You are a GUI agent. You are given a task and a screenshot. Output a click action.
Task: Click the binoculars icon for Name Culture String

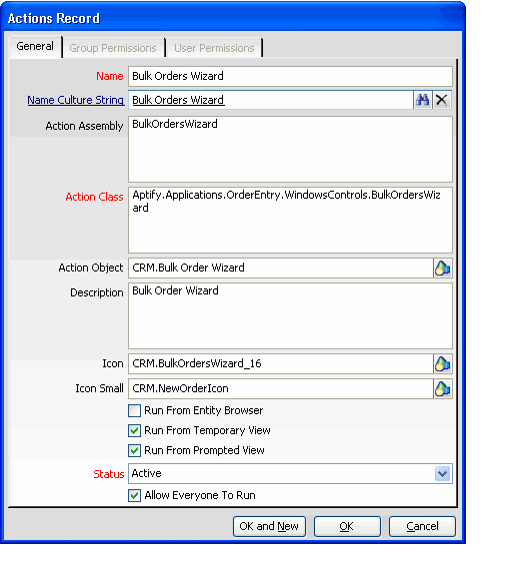pos(423,100)
